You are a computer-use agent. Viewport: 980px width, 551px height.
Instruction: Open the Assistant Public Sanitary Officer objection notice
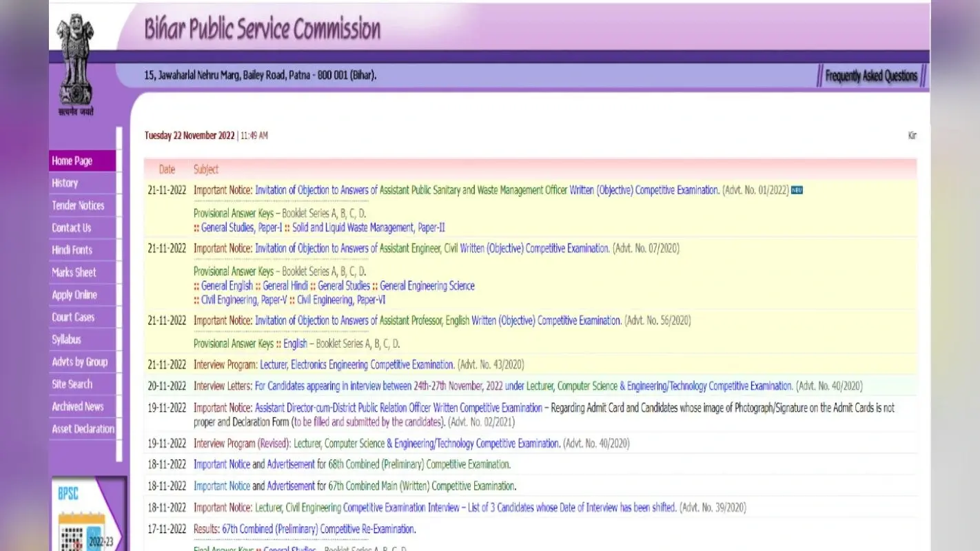click(x=487, y=190)
